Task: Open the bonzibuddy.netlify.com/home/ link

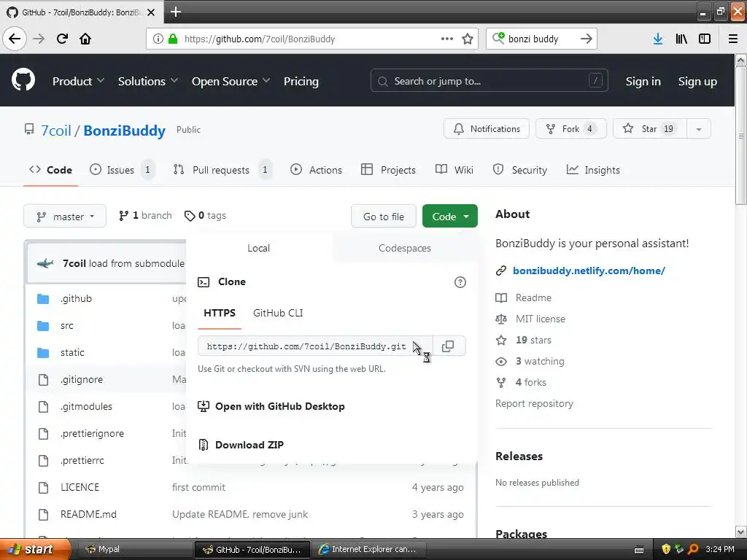Action: [x=589, y=271]
